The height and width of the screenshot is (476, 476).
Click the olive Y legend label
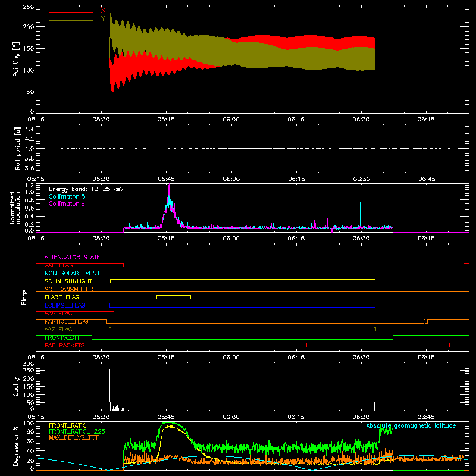click(103, 18)
